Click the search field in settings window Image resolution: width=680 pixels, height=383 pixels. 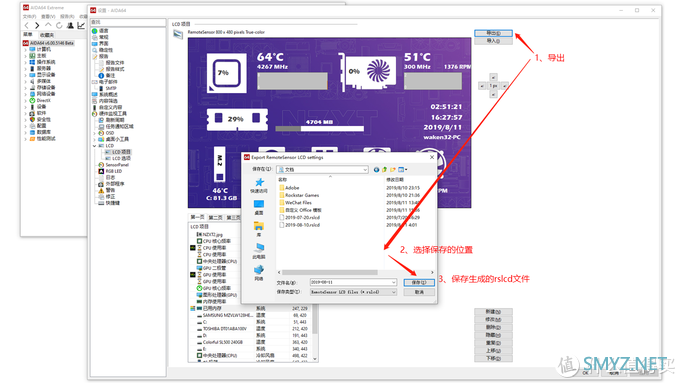[128, 22]
